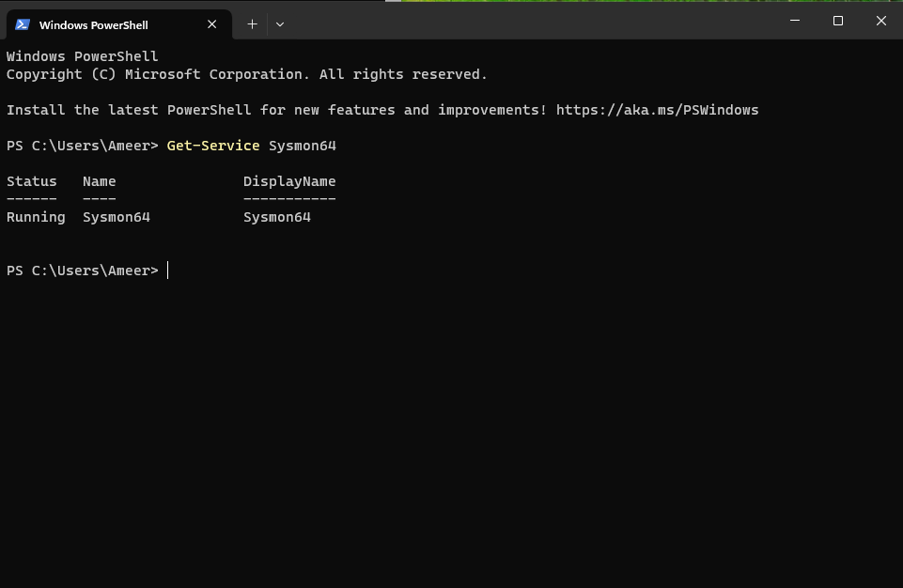Click Sysmon64 under the Name column
The height and width of the screenshot is (588, 903).
coord(116,217)
